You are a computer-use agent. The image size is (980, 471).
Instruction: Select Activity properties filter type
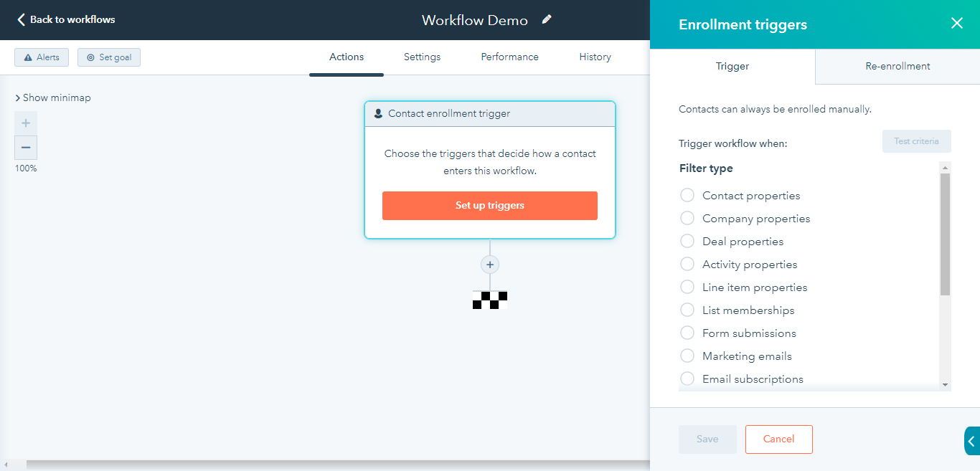(687, 264)
